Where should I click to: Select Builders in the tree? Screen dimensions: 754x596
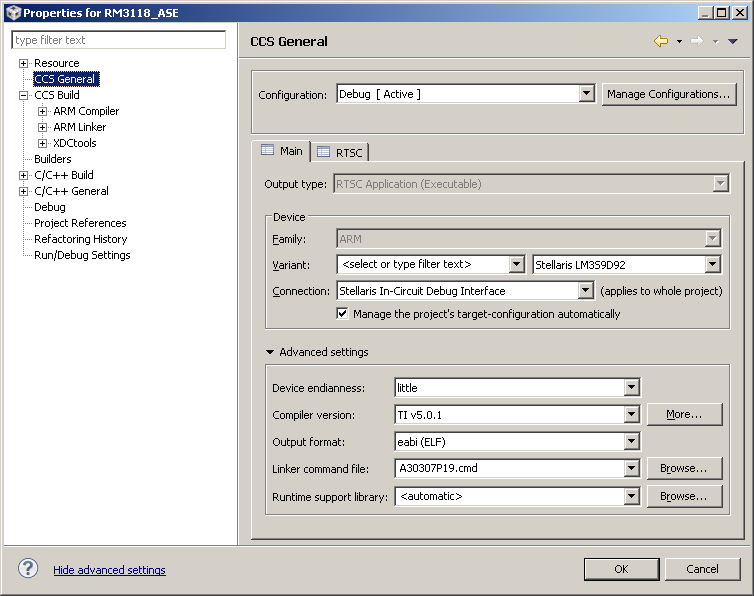(x=52, y=159)
